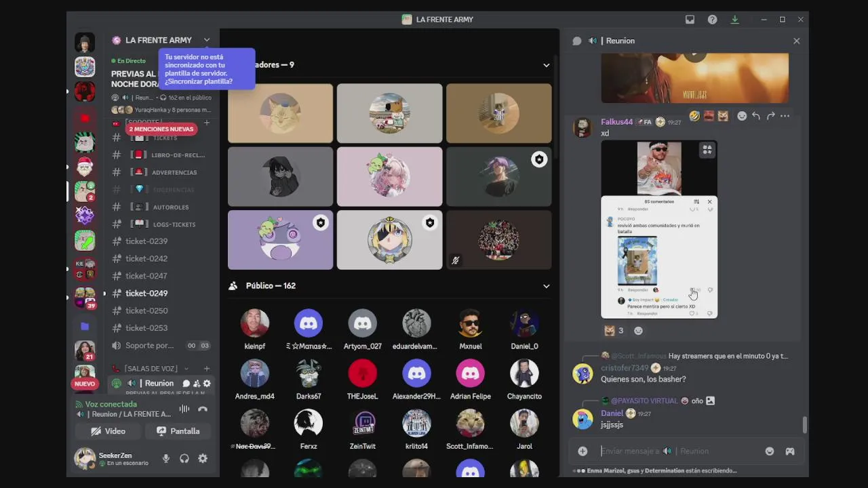
Task: Click cat avatar stage speaker tile
Action: 280,113
